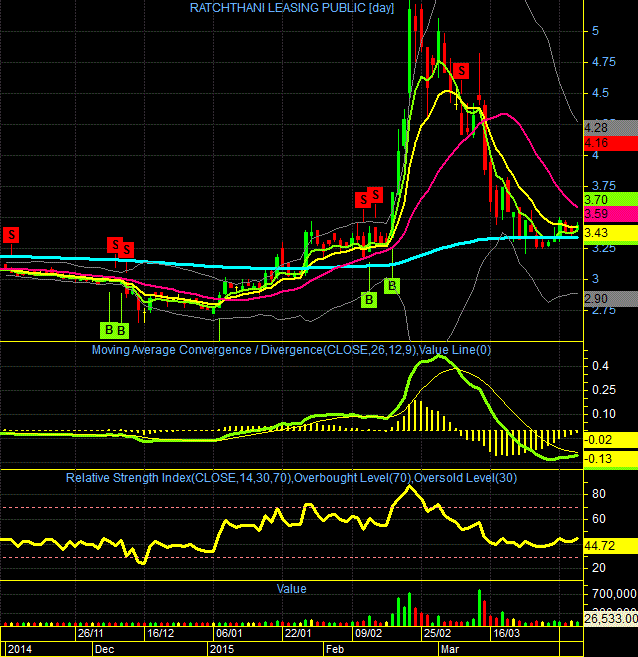
Task: Select the green 3.70 price label
Action: 611,199
